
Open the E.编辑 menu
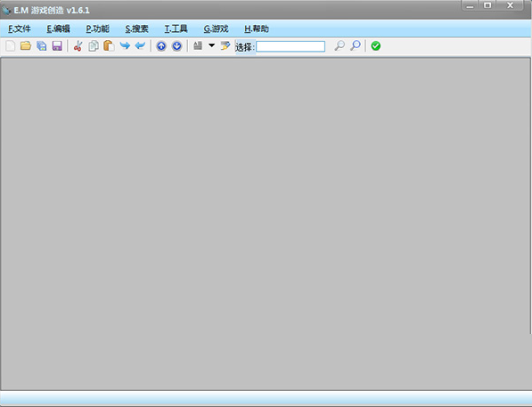58,28
